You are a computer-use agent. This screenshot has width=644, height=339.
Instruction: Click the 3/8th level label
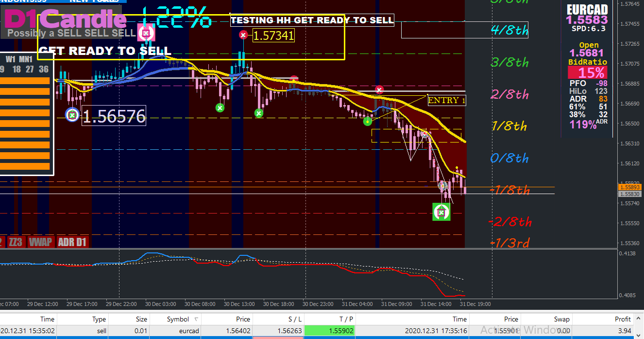click(x=509, y=62)
